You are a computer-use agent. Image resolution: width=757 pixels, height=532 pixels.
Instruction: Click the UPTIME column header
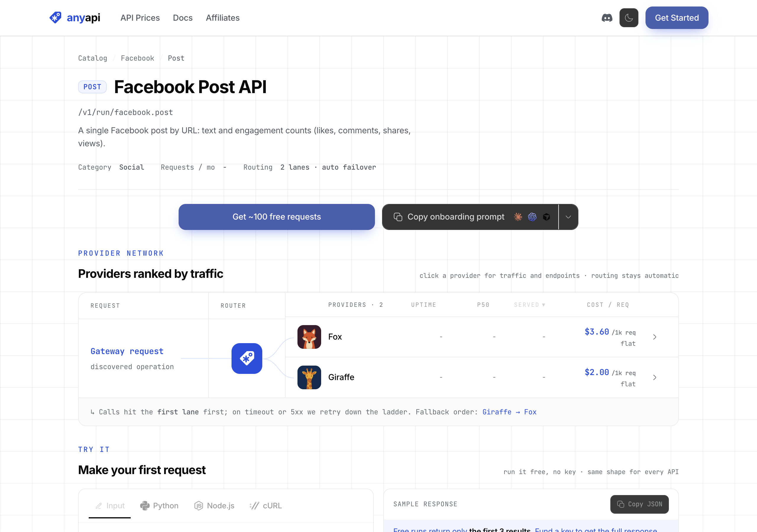[423, 305]
